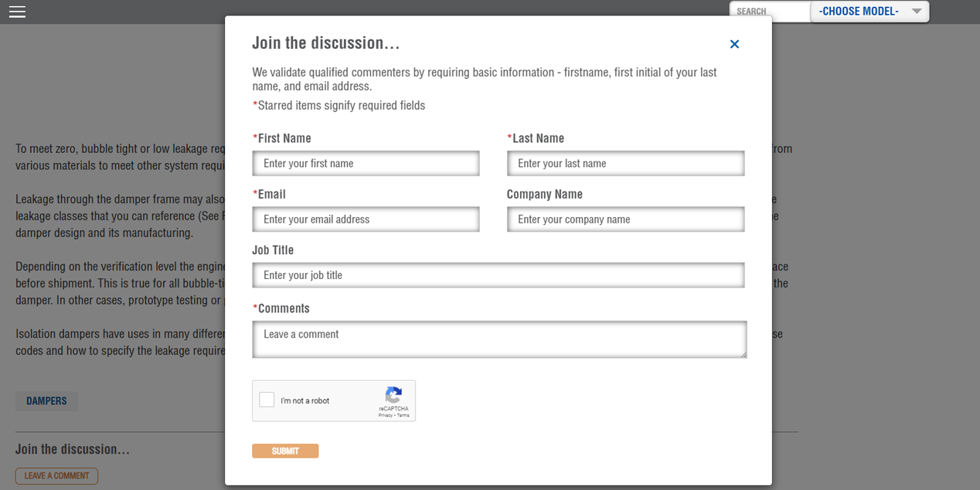Select the Job Title input field
The image size is (980, 490).
click(499, 275)
